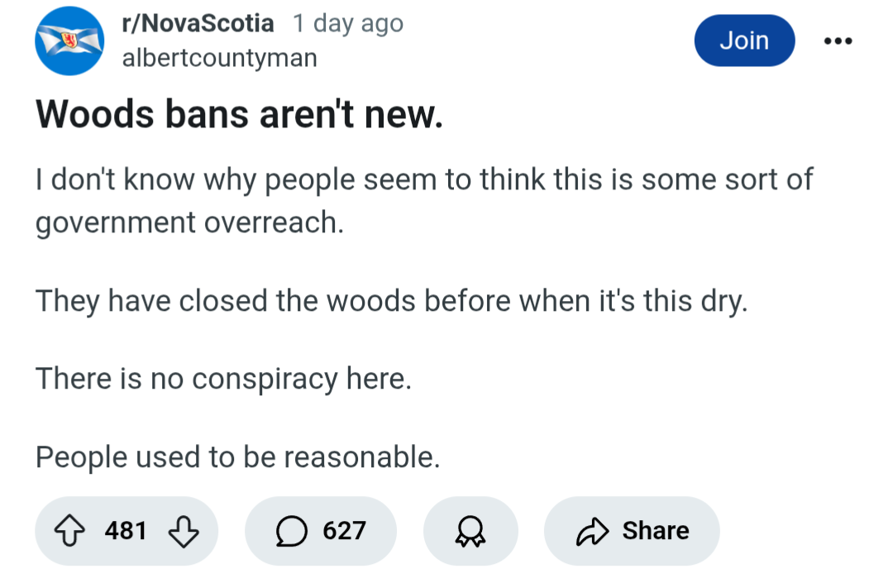Click the paragraph starting 'I don't know why'

click(423, 179)
